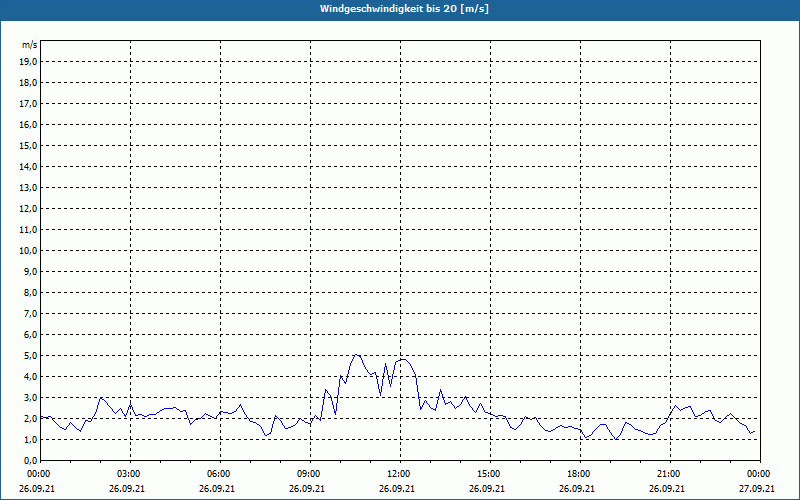Click the 26.09.21 date under 12:00
Viewport: 800px width, 500px height.
pyautogui.click(x=397, y=488)
